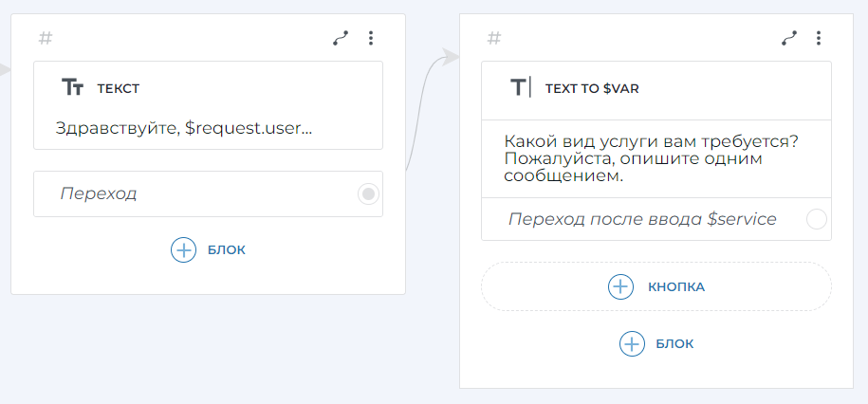Click the # title of the right card
The width and height of the screenshot is (868, 404).
point(494,38)
